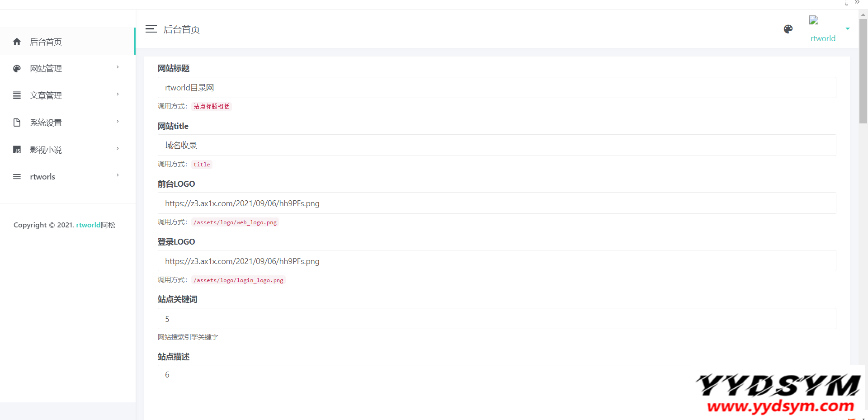Click the document icon next to 系统设置
This screenshot has width=868, height=420.
point(17,123)
